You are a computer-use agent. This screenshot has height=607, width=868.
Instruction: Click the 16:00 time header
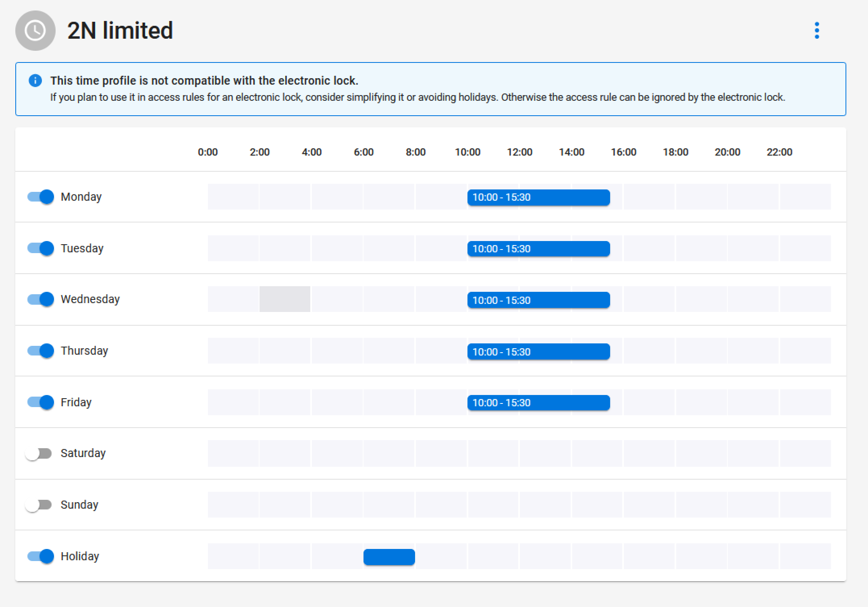click(x=623, y=152)
